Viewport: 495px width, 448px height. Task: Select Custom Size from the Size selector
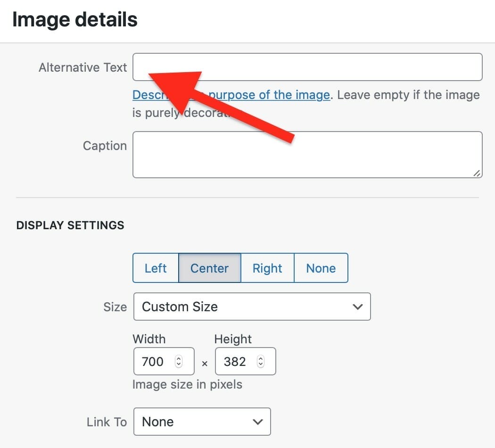(252, 307)
